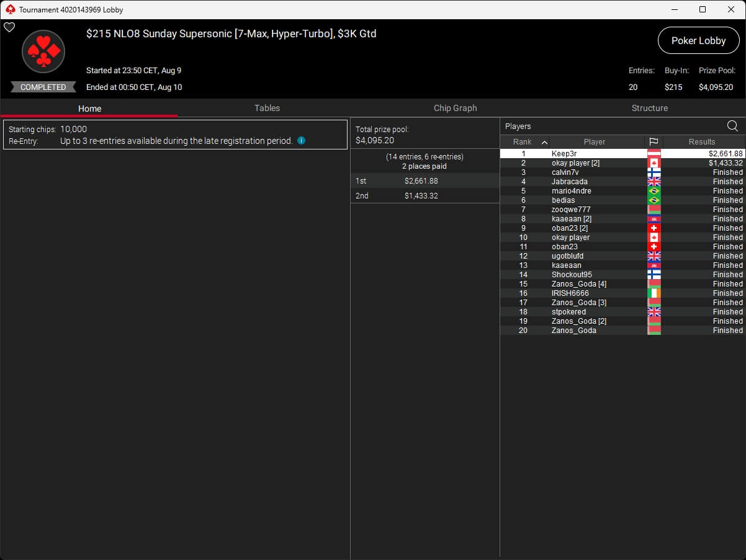Image resolution: width=746 pixels, height=560 pixels.
Task: Sort by the Player column header
Action: coord(594,141)
